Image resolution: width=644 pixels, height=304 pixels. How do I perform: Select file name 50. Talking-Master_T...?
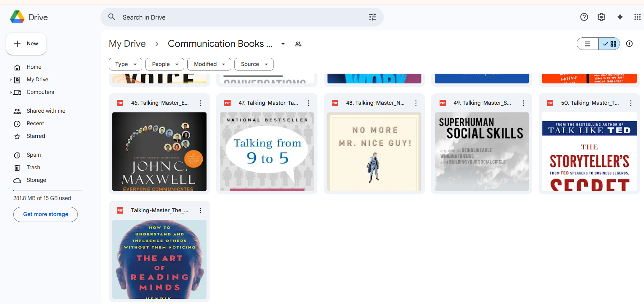coord(590,103)
